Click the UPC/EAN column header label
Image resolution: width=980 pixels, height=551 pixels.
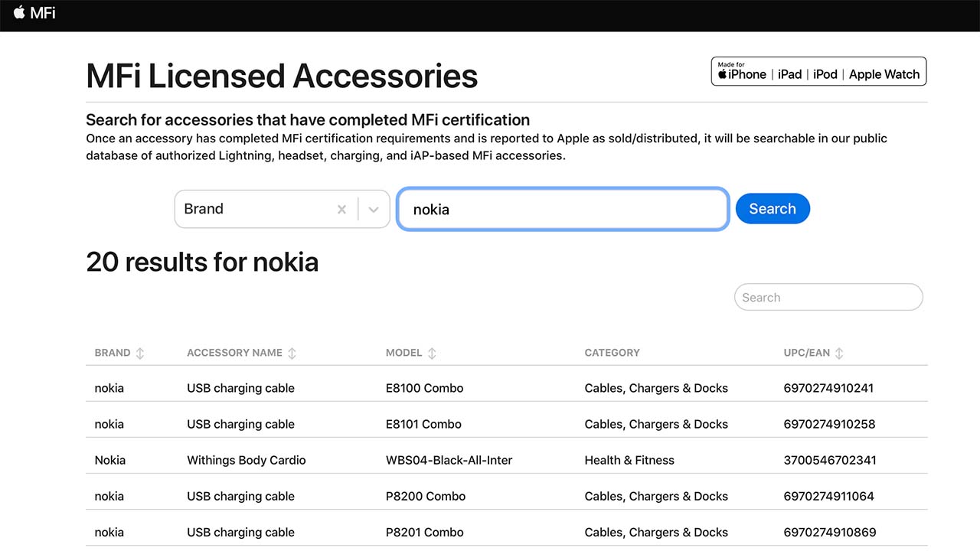(807, 353)
